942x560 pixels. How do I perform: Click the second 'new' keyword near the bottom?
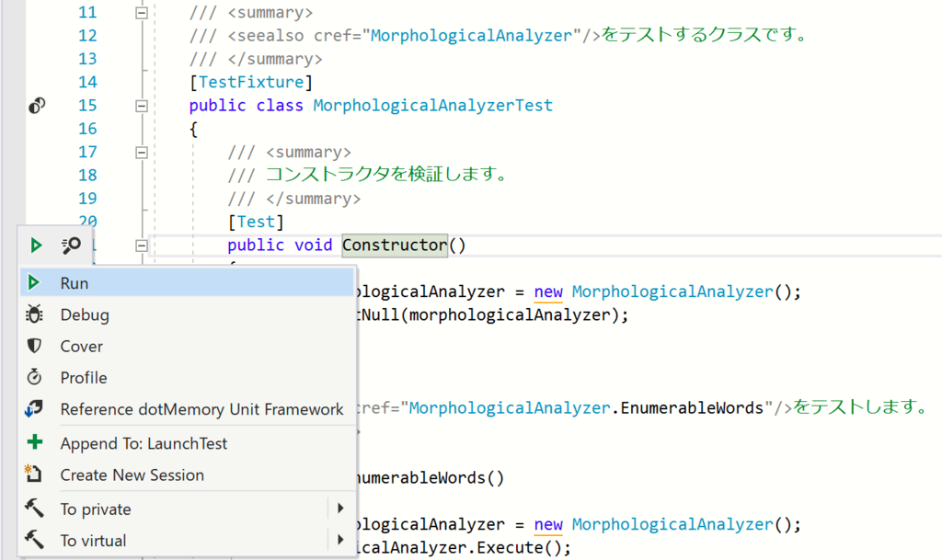pos(548,524)
